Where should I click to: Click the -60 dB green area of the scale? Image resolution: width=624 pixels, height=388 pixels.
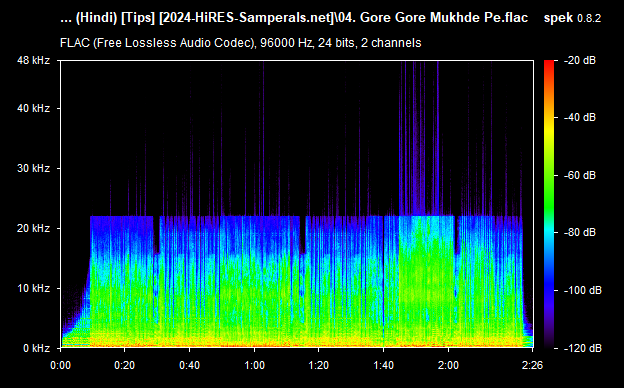tap(549, 175)
